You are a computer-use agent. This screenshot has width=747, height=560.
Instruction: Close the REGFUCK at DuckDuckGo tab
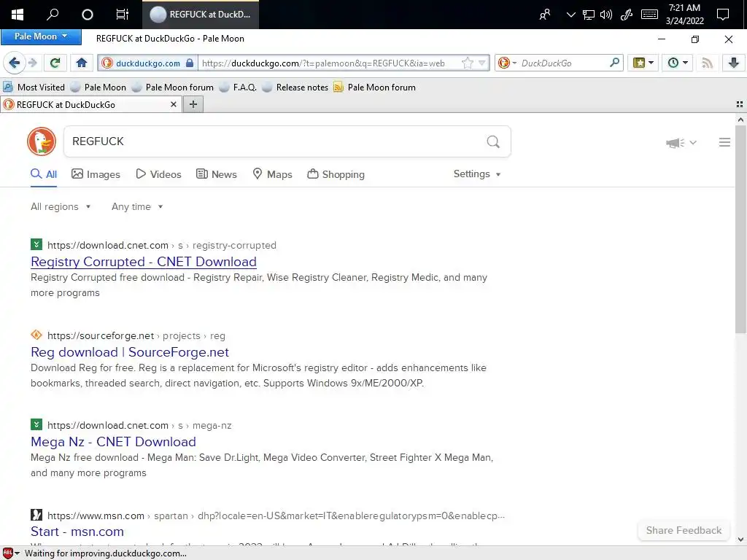[174, 104]
